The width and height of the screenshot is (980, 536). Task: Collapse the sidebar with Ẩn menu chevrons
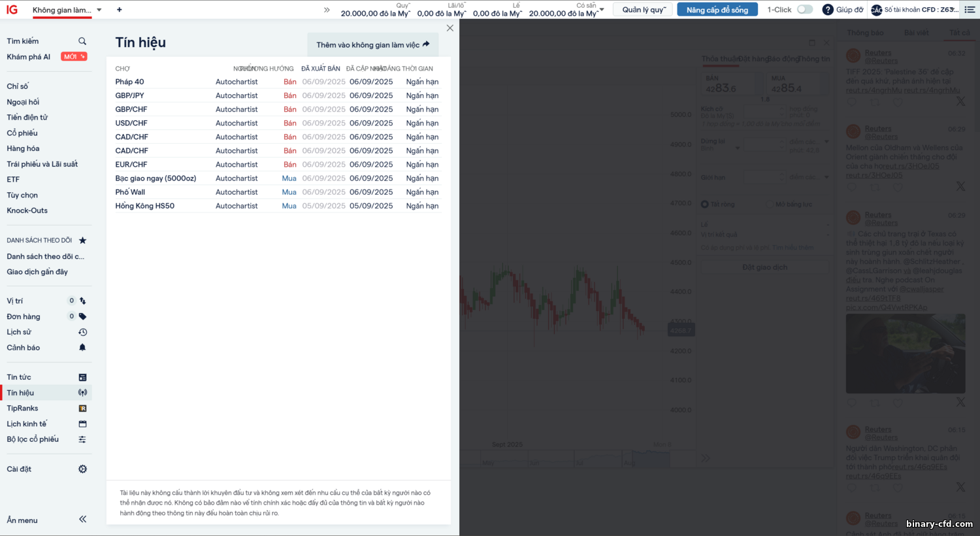82,520
